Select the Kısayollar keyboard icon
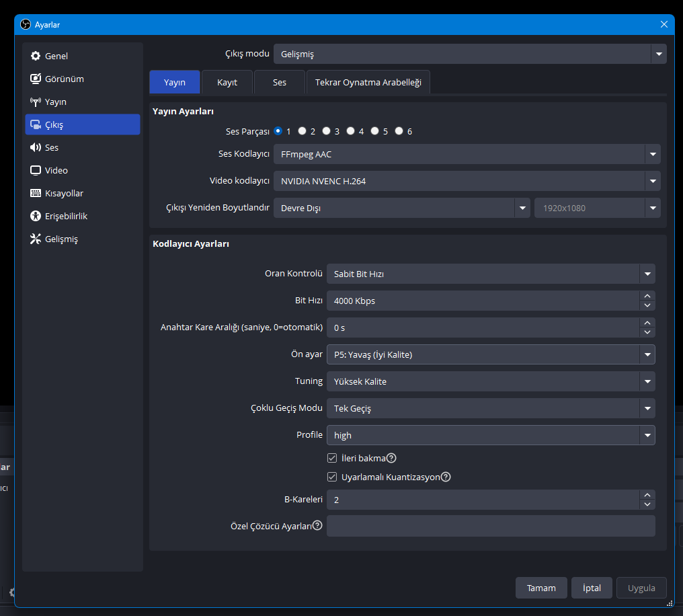 tap(36, 193)
